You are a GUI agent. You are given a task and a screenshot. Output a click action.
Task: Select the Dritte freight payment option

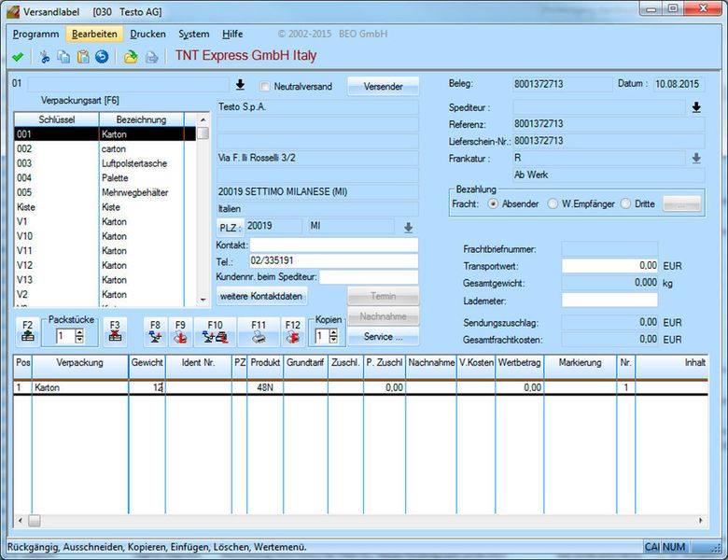[626, 203]
